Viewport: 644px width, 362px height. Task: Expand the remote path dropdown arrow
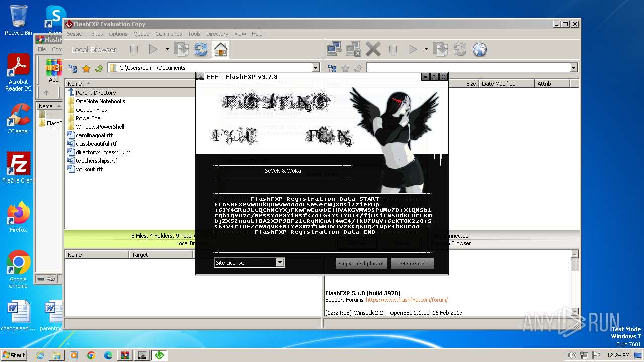(x=573, y=68)
